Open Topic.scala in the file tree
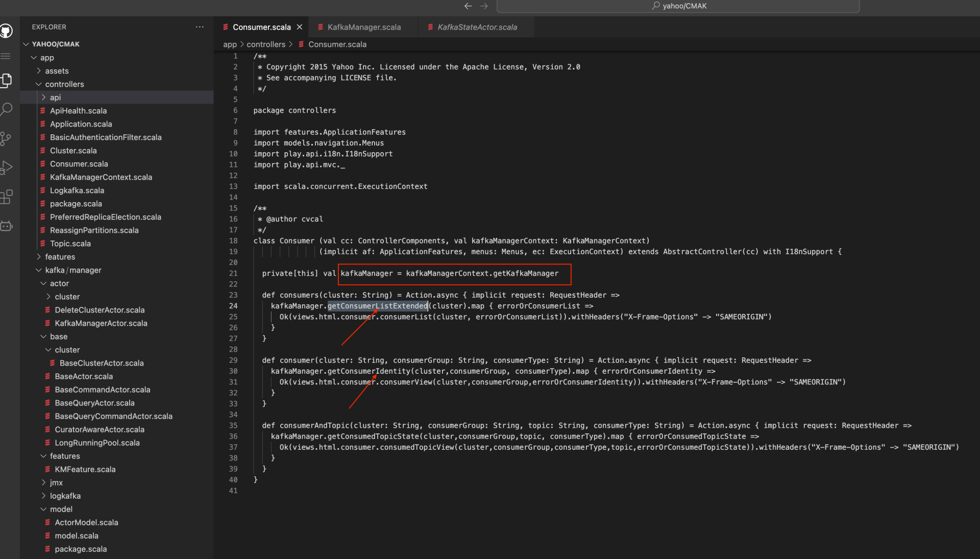 click(x=70, y=244)
